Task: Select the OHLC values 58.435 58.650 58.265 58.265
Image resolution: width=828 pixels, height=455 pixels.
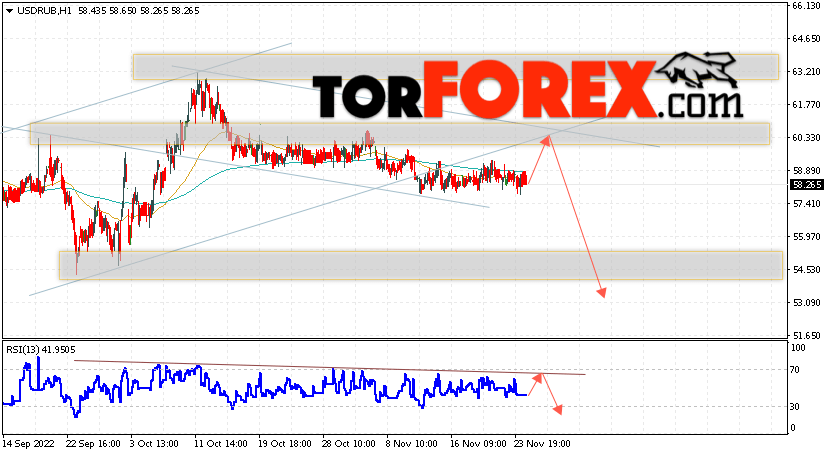Action: (139, 11)
